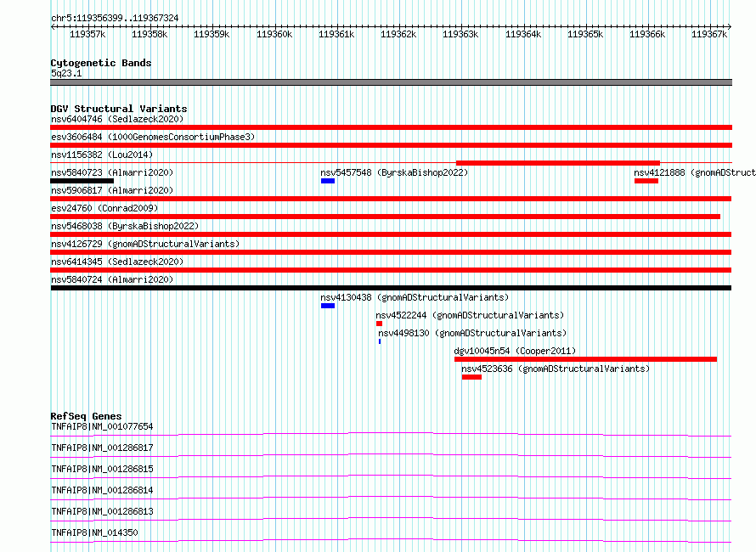This screenshot has height=552, width=756.
Task: Select the TNFAIP8|NM_001286817 transcript label
Action: point(102,448)
